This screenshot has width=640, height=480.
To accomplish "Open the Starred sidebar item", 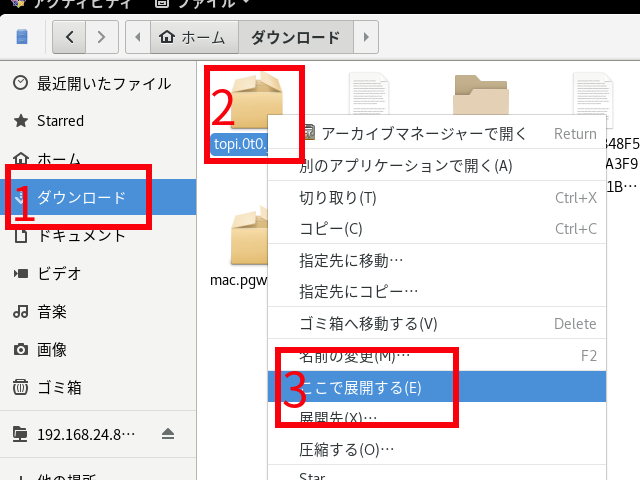I will (x=60, y=121).
